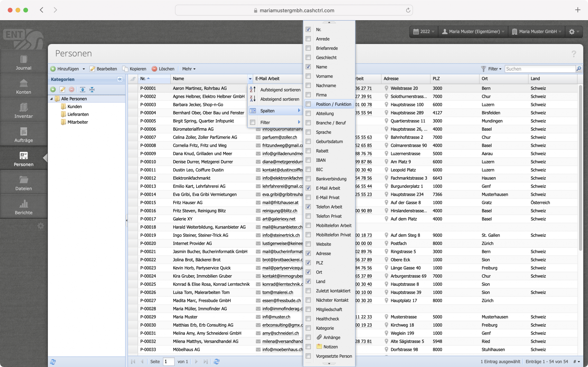Screen dimensions: 588x367
Task: Uncheck the E-Mail Arbeit column
Action: point(308,188)
